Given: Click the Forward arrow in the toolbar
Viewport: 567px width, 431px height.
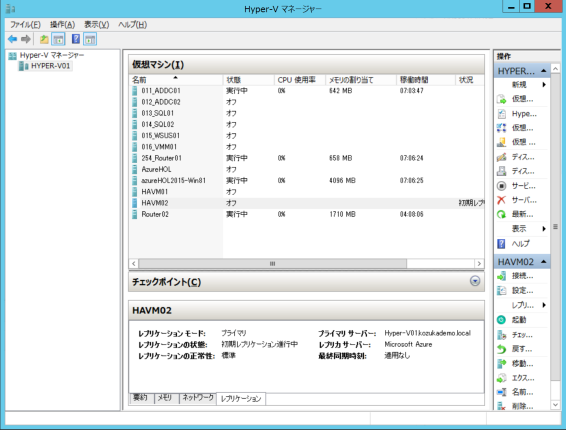Looking at the screenshot, I should pos(26,39).
